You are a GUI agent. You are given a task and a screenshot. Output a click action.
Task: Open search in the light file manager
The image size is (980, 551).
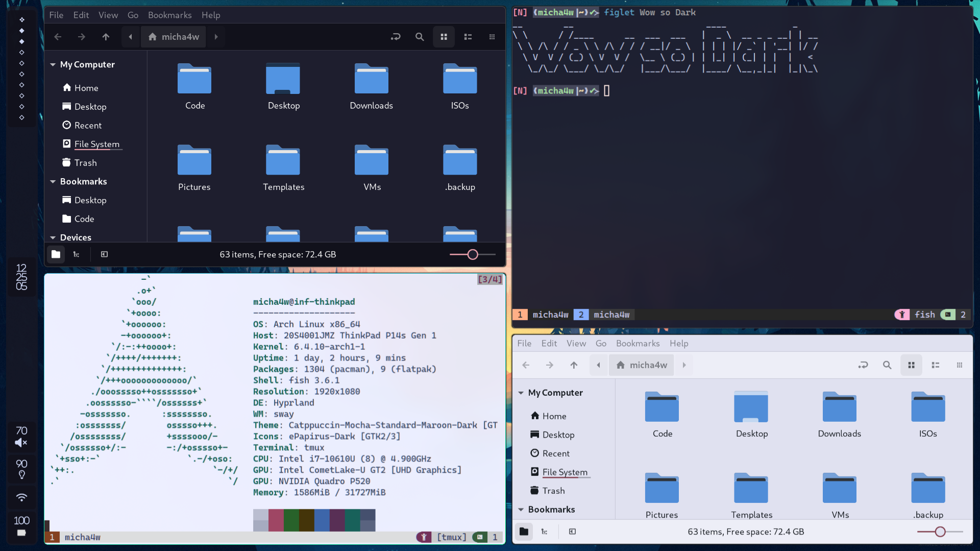pos(887,365)
